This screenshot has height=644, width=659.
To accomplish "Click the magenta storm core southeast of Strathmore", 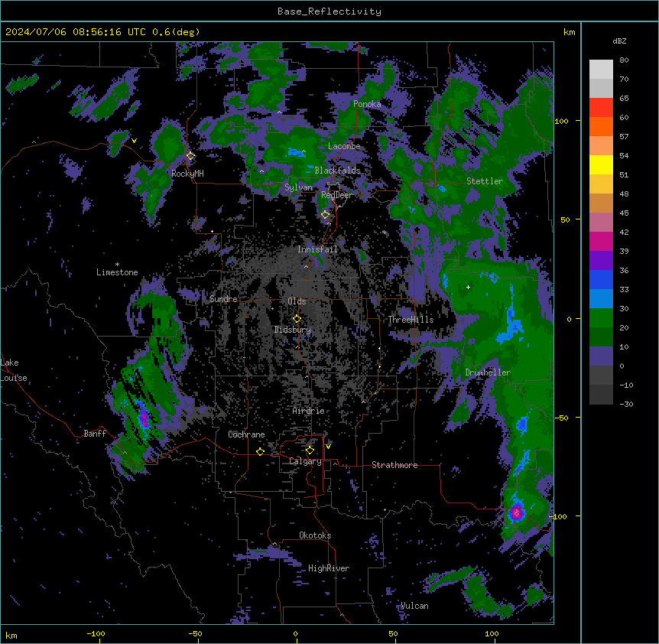I will pyautogui.click(x=516, y=512).
